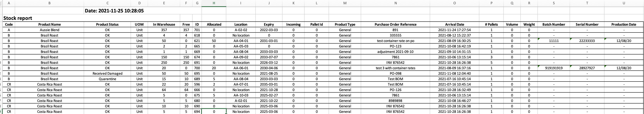Select the serial number 22233333 cell
644x114 pixels.
(587, 41)
